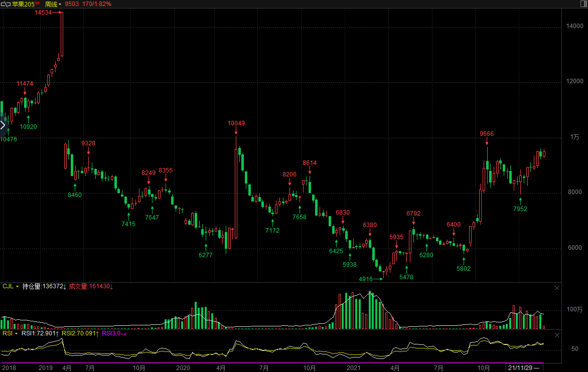Image resolution: width=588 pixels, height=372 pixels.
Task: Click the 7415 low price label
Action: point(128,224)
